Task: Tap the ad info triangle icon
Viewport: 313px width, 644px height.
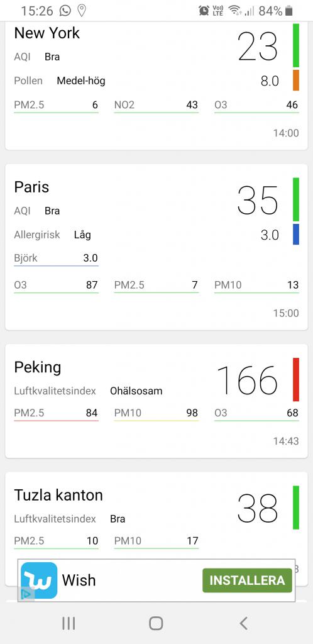Action: tap(26, 594)
